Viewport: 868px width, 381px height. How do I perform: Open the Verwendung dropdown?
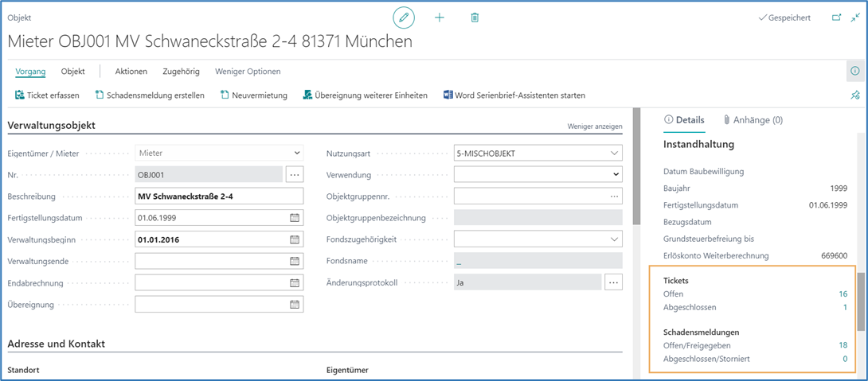click(x=614, y=174)
